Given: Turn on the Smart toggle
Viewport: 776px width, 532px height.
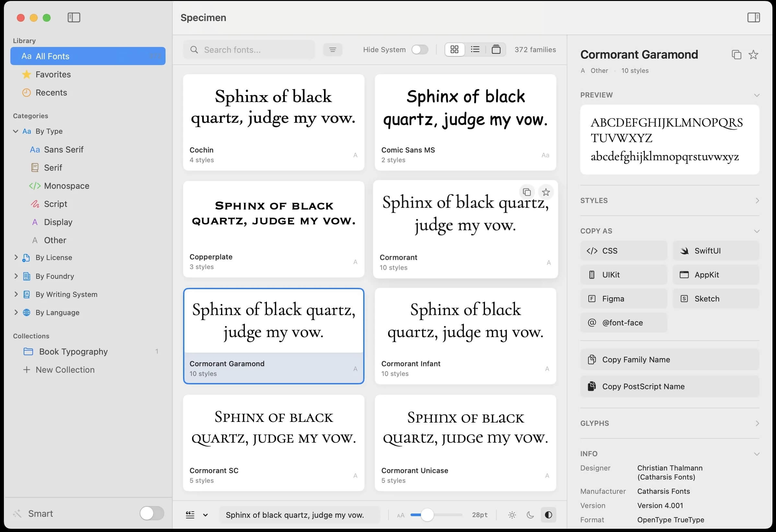Looking at the screenshot, I should tap(152, 513).
